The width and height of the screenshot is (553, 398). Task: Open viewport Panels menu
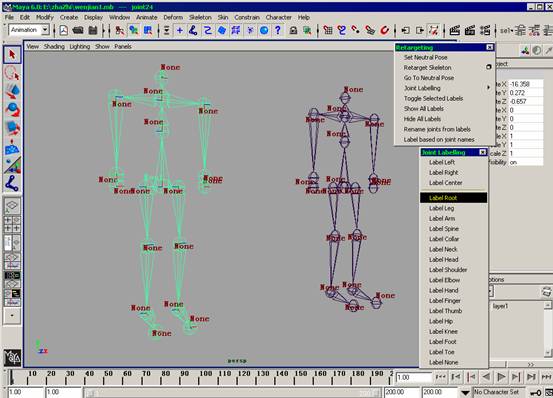[123, 47]
